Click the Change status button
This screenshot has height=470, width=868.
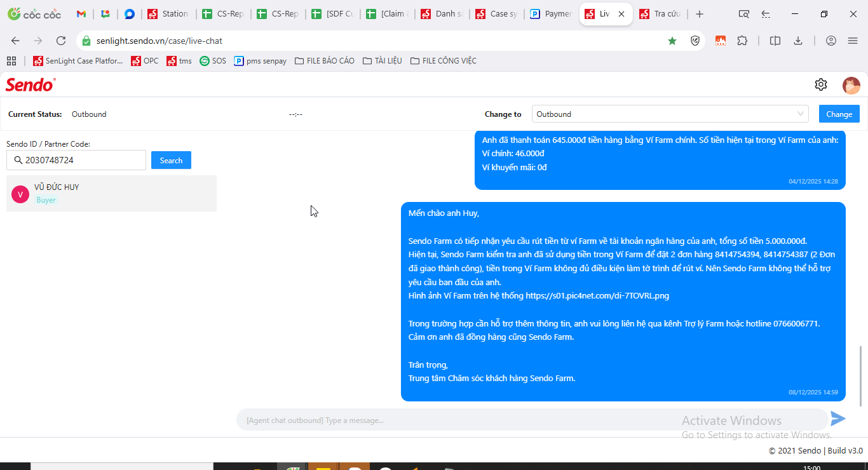pyautogui.click(x=839, y=114)
